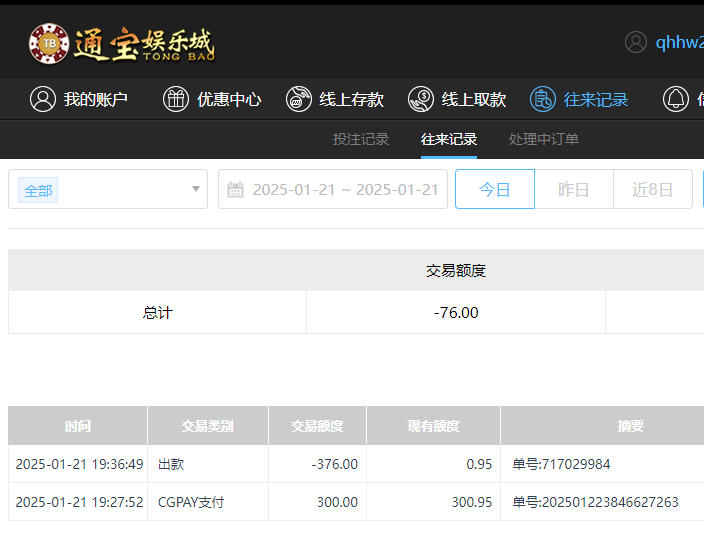Open 线上取款 menu text
Image resolution: width=704 pixels, height=533 pixels.
point(474,99)
